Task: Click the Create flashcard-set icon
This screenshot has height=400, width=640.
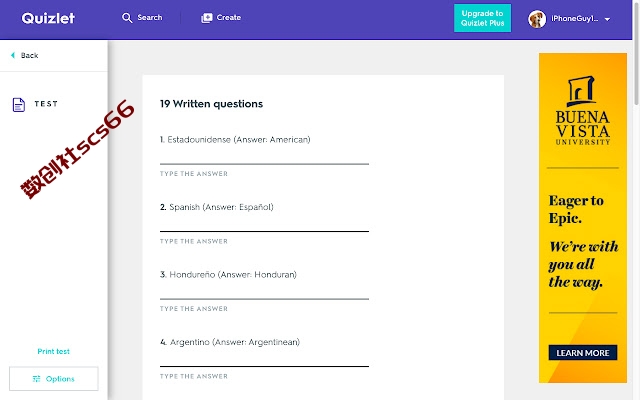Action: 207,18
